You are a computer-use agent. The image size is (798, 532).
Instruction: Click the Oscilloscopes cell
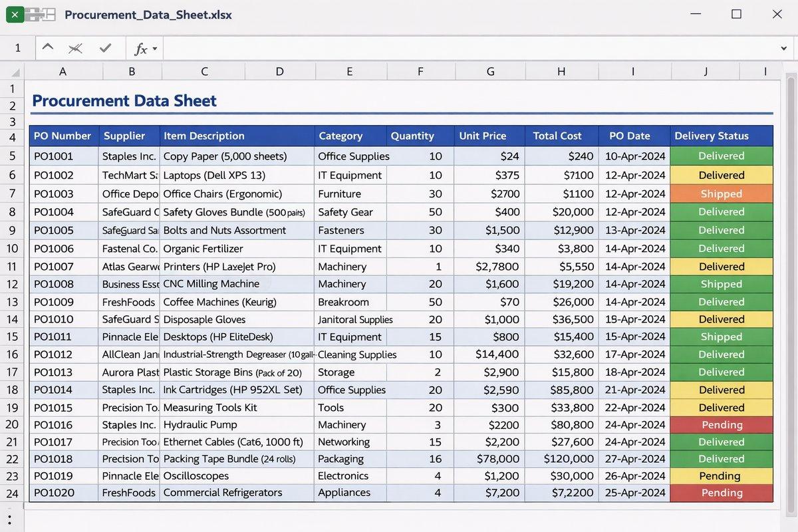[237, 476]
